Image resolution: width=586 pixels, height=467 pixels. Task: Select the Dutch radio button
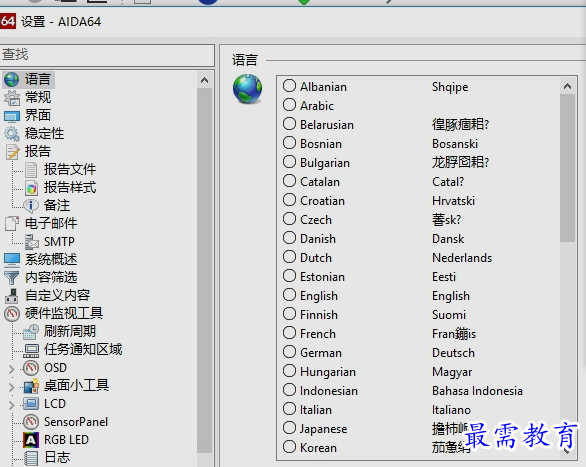point(289,257)
